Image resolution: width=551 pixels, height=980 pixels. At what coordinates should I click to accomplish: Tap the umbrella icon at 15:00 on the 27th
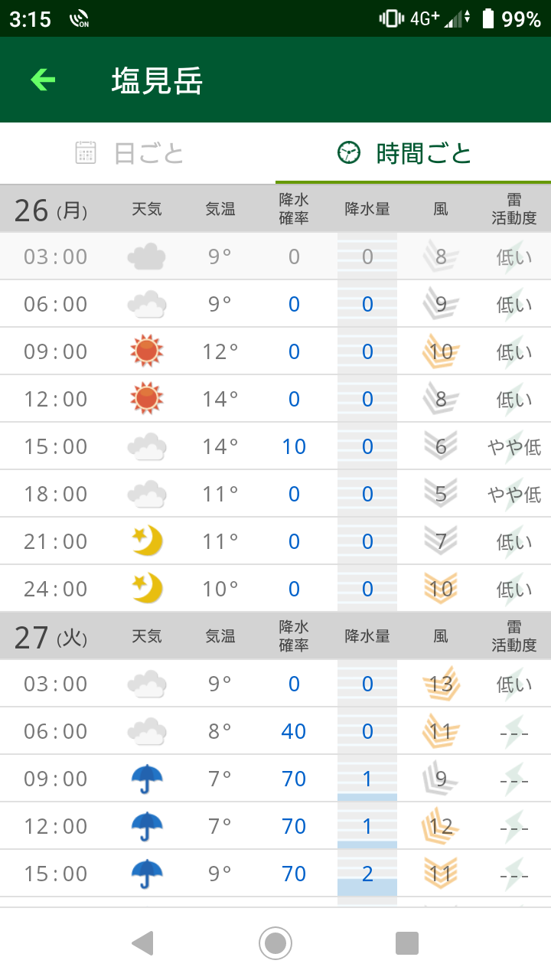[146, 874]
